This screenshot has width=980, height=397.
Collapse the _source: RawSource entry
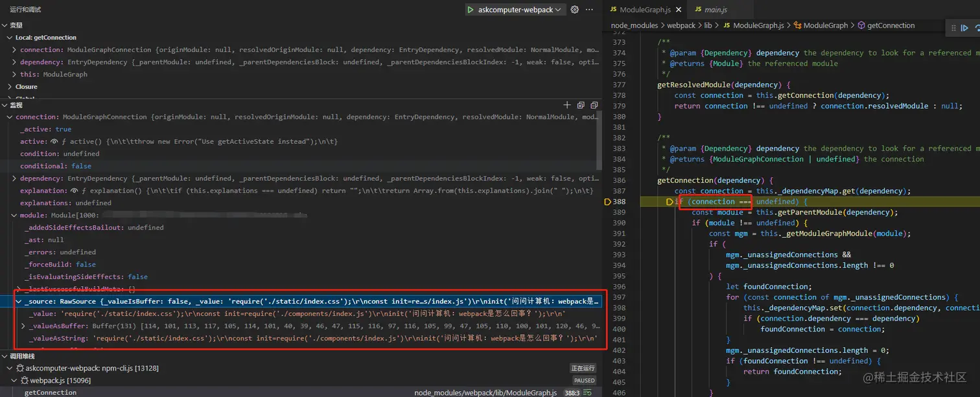[19, 302]
